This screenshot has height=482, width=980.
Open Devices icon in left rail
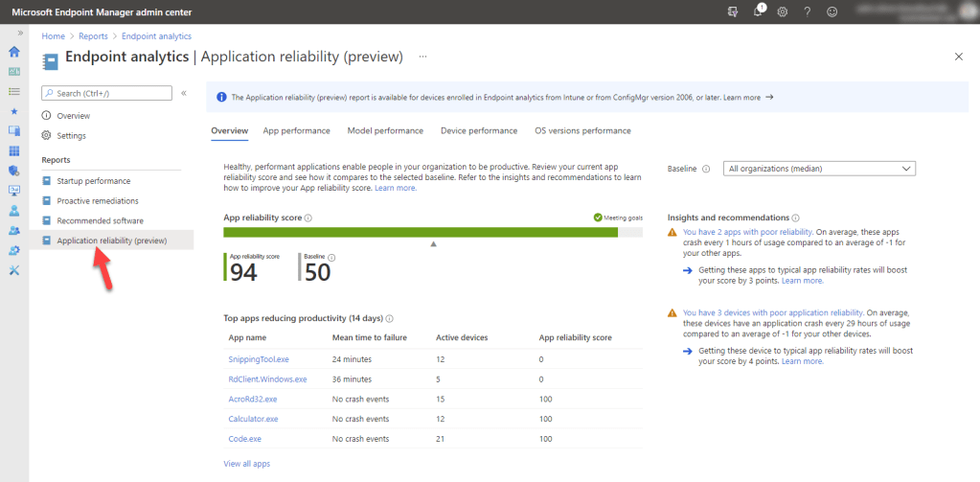click(13, 130)
